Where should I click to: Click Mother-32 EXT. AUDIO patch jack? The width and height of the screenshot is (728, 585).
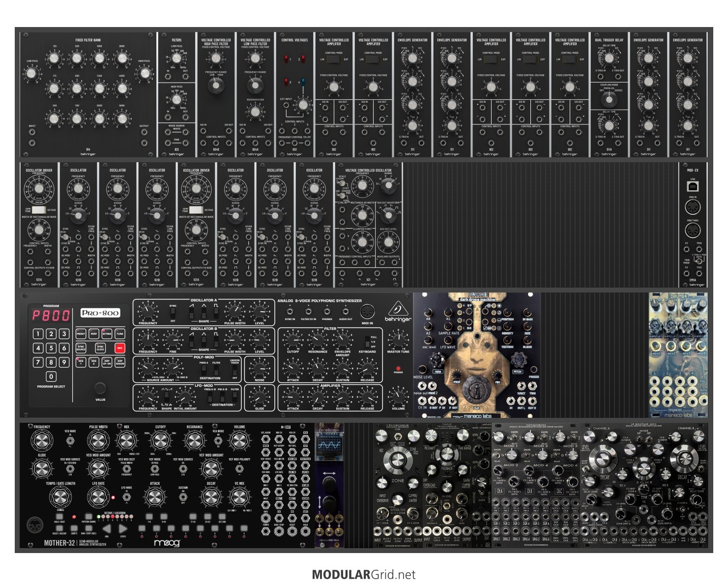pos(265,439)
